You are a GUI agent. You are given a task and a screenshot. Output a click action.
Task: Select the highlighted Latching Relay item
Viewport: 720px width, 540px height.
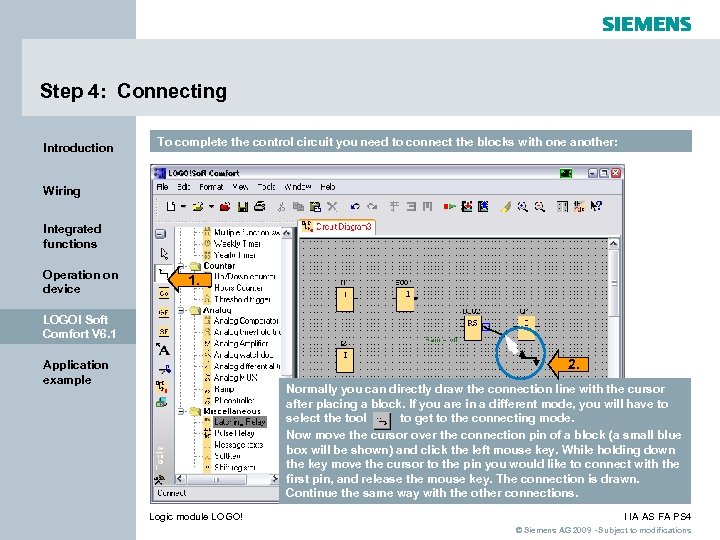[240, 422]
